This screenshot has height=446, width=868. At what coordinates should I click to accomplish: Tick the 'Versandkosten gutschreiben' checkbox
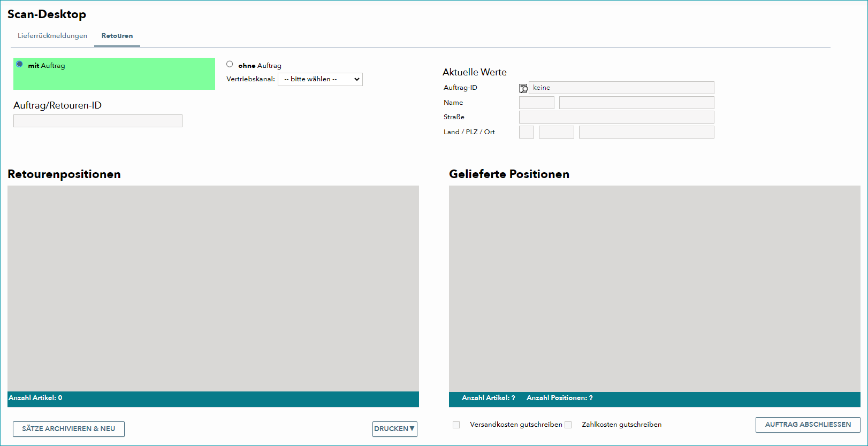coord(456,425)
